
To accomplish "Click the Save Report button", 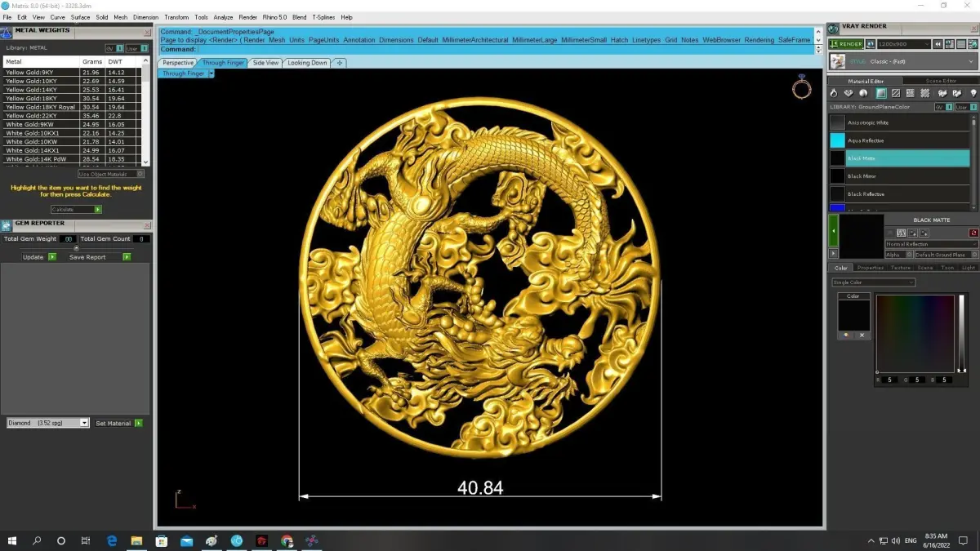I will pyautogui.click(x=99, y=257).
